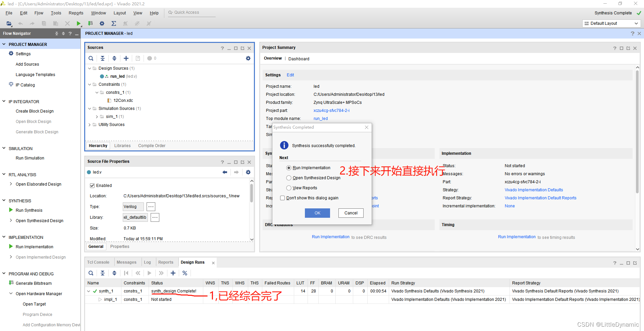The height and width of the screenshot is (331, 644).
Task: Click the xczu4cg-sfvc784-2-i project part link
Action: pyautogui.click(x=331, y=111)
